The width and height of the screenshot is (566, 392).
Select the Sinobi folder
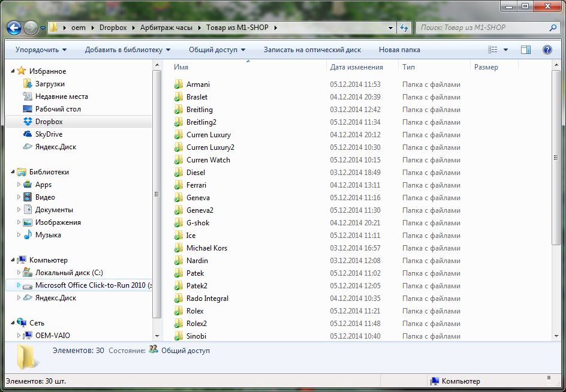coord(196,336)
